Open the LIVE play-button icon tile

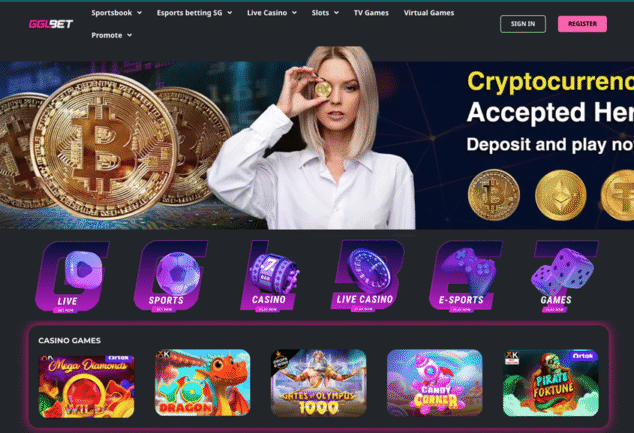tap(72, 277)
